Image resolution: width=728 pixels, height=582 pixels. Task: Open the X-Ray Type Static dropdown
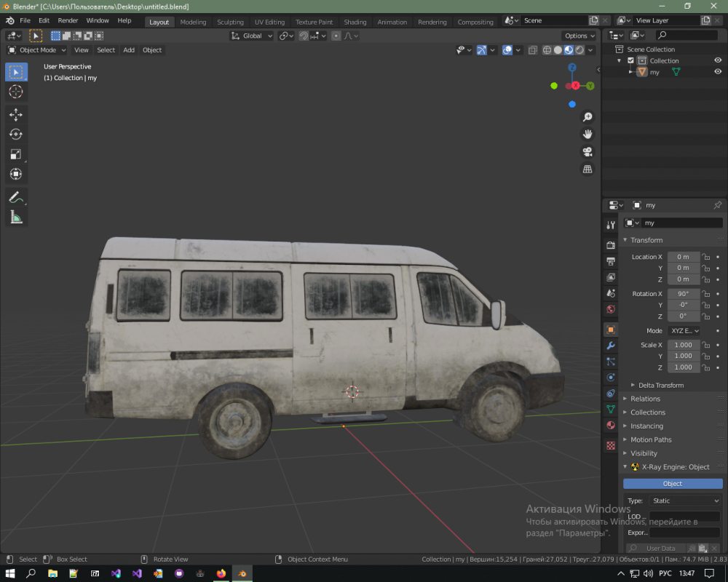tap(684, 501)
